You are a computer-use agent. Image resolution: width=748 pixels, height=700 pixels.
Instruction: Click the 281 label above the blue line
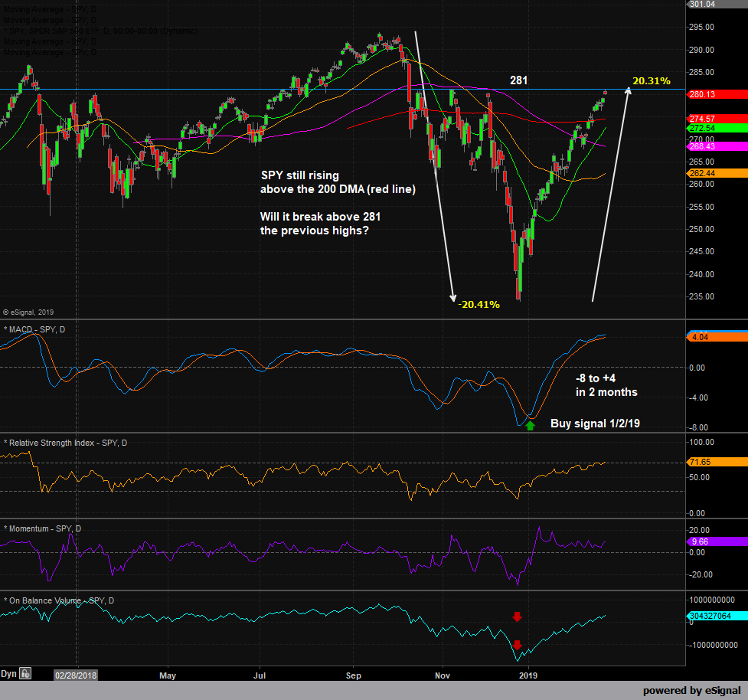[x=518, y=80]
